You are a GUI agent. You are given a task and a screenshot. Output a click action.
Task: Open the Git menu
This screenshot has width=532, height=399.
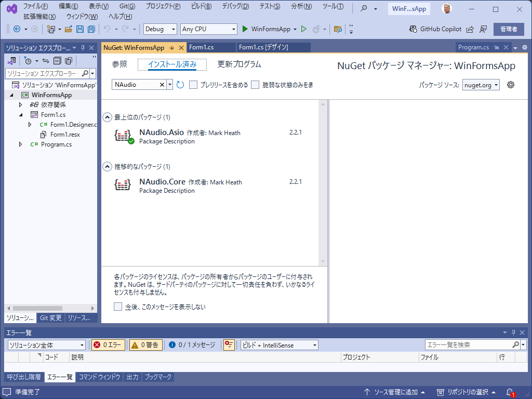point(127,6)
